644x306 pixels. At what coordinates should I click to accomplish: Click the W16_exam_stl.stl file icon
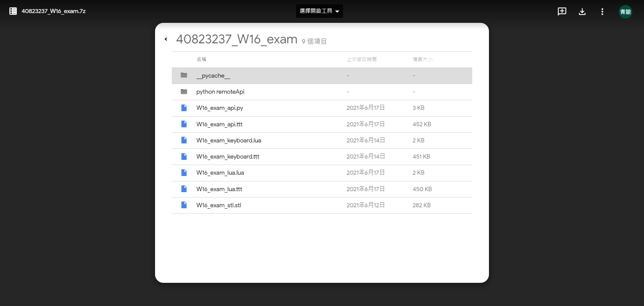coord(184,205)
